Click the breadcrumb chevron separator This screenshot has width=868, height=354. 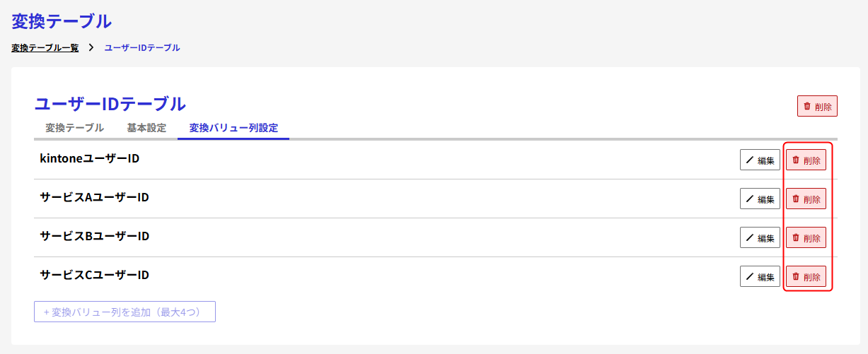pyautogui.click(x=92, y=48)
